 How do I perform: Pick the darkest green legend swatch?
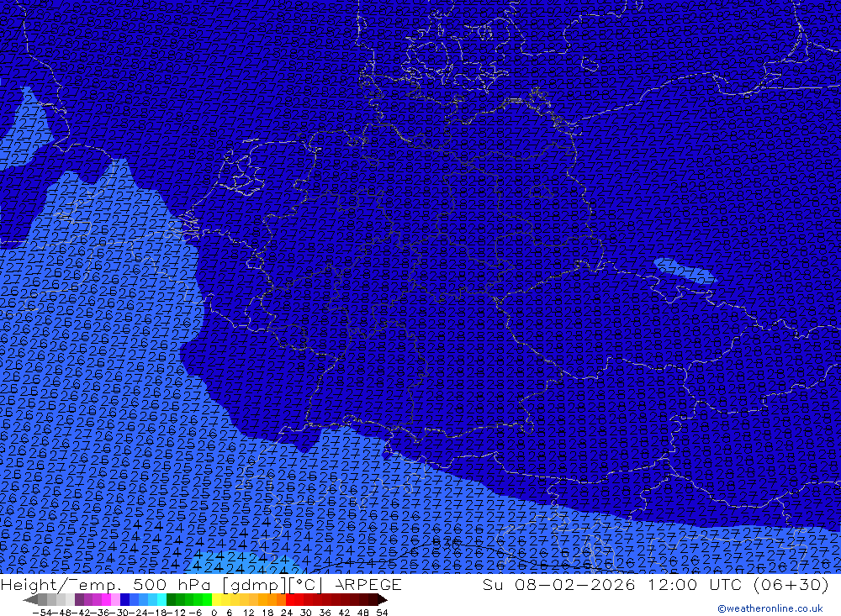tap(171, 600)
